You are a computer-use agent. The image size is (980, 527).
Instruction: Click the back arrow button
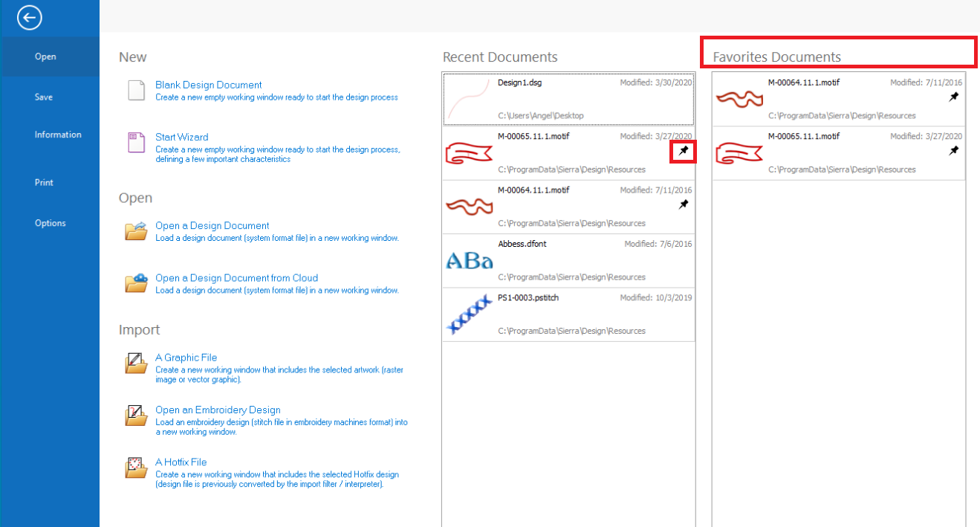tap(29, 18)
